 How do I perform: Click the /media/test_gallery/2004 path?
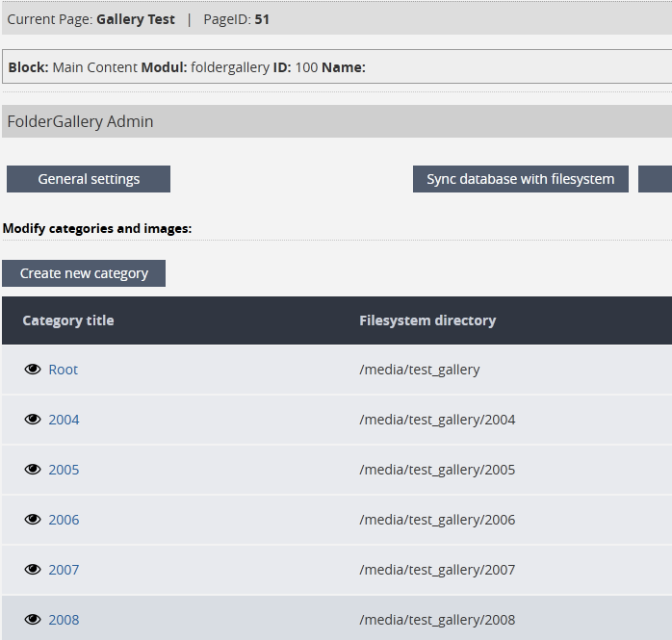pos(437,420)
